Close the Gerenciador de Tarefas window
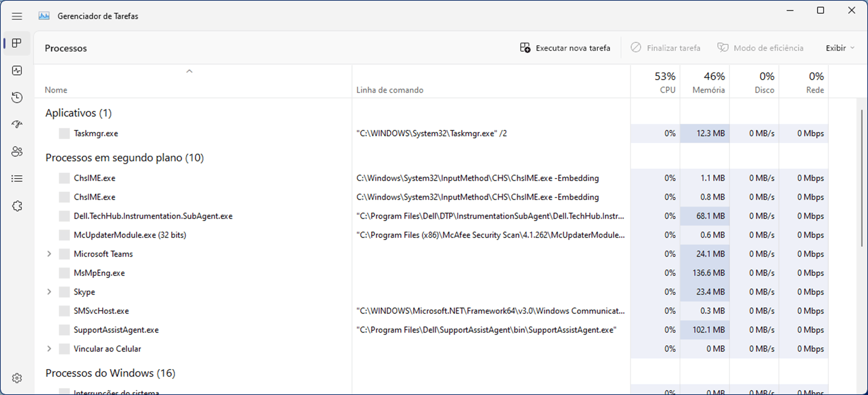 tap(852, 10)
